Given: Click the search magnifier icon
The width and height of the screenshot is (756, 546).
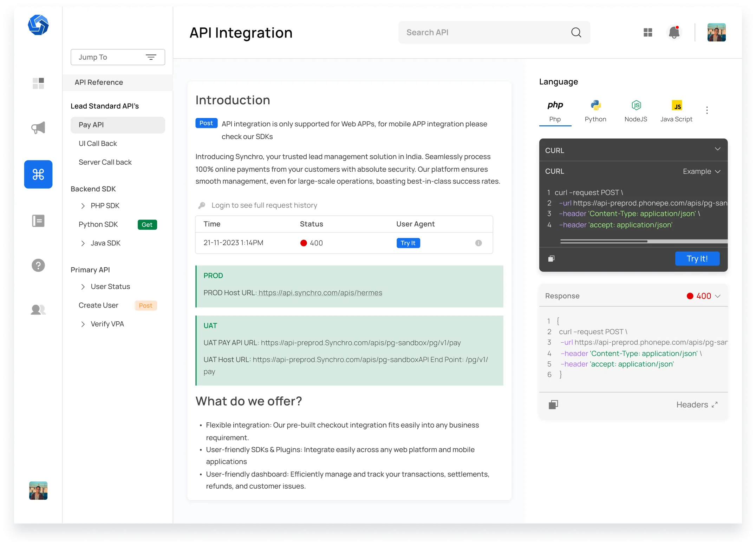Looking at the screenshot, I should click(576, 32).
